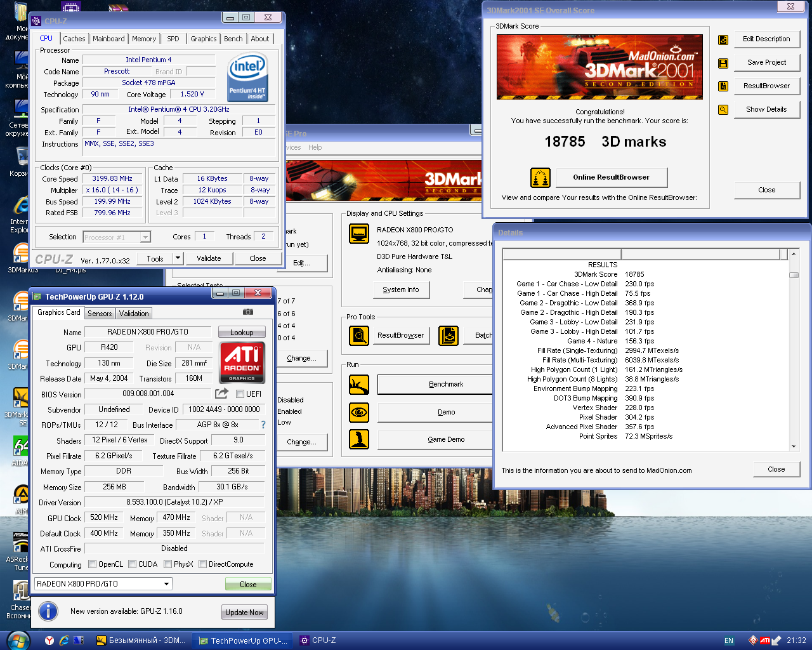Switch to the Validation tab in GPU-Z
Screen dimensions: 812x650
(x=134, y=314)
